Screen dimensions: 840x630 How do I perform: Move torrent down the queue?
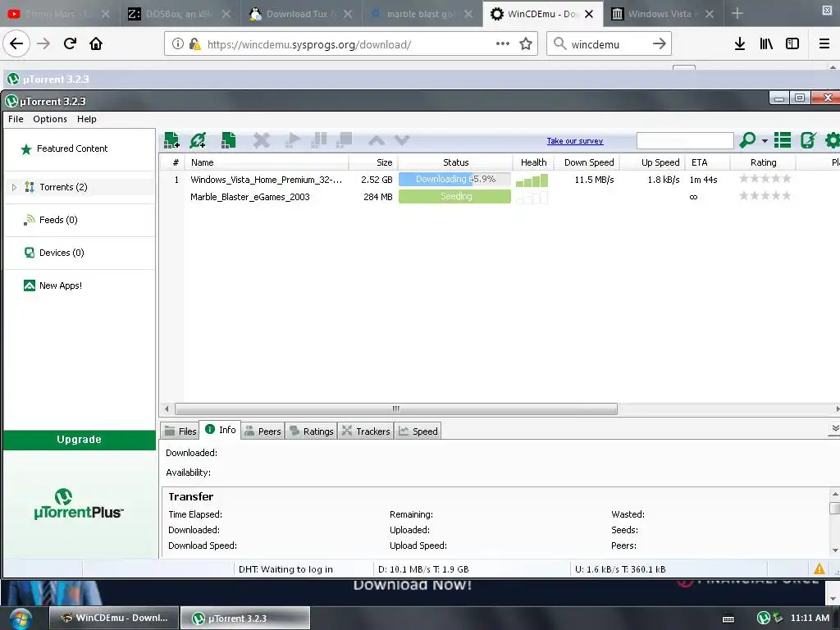[x=402, y=140]
